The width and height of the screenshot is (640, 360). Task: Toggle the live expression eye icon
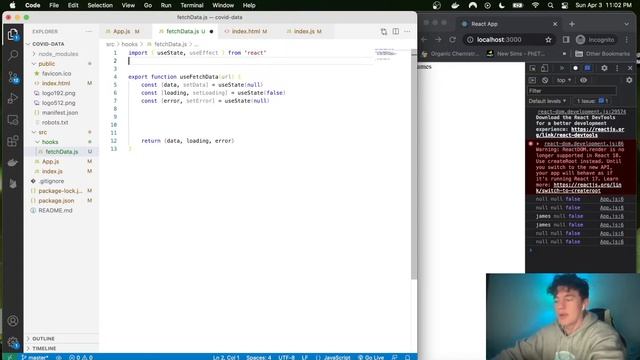(x=584, y=80)
